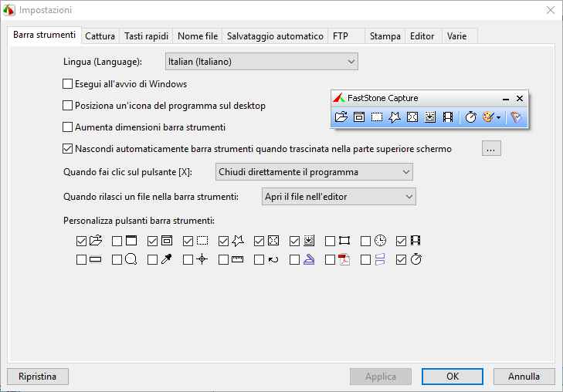The height and width of the screenshot is (392, 563).
Task: Click Capture Full Screen icon in FastStone toolbar
Action: coord(412,117)
